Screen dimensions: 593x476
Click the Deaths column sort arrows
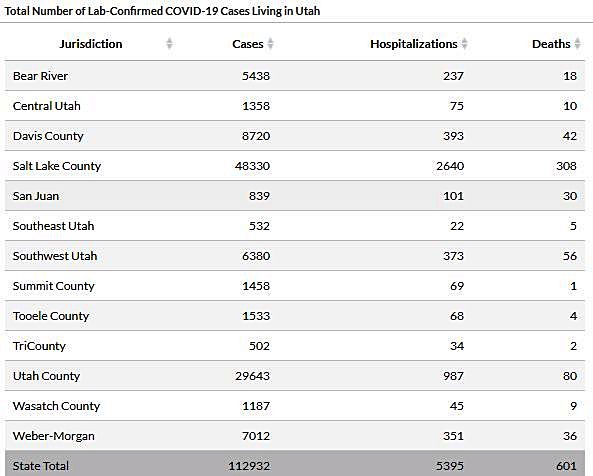577,44
